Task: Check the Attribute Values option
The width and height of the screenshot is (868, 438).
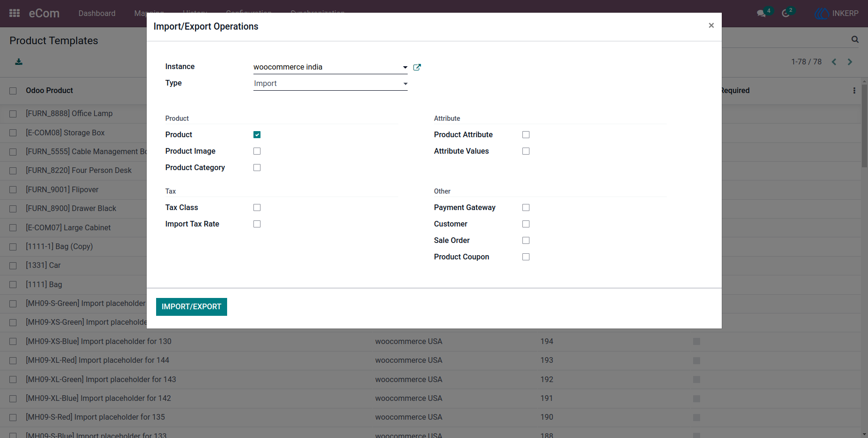Action: coord(526,151)
